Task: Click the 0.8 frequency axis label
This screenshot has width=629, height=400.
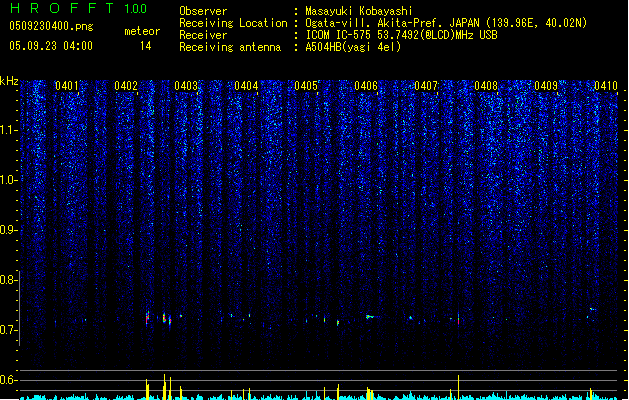Action: click(9, 280)
